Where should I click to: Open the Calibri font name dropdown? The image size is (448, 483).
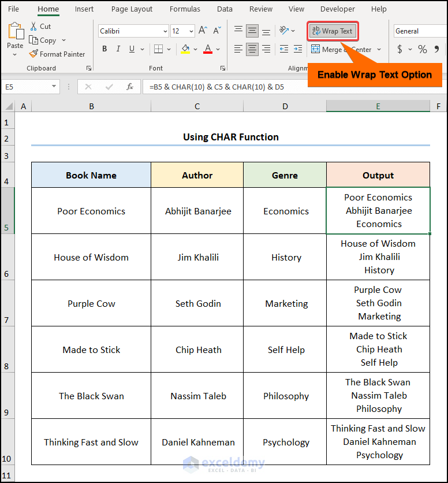pos(165,31)
